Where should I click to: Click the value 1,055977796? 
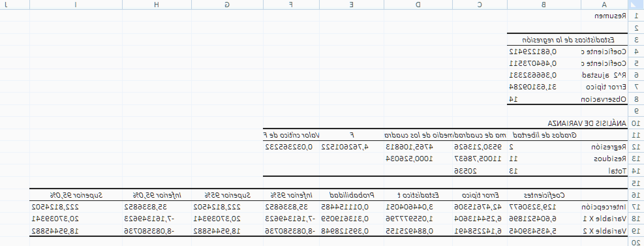tap(410, 219)
